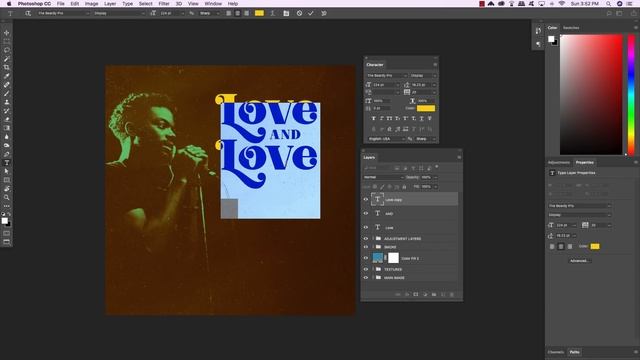The width and height of the screenshot is (640, 360).
Task: Open the File menu
Action: click(x=60, y=4)
